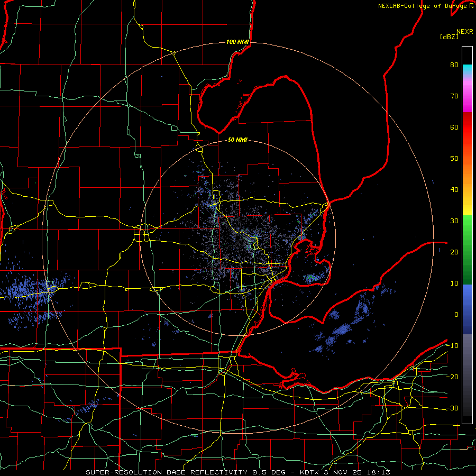
Task: Click the 20 dBZ scale value
Action: [454, 253]
